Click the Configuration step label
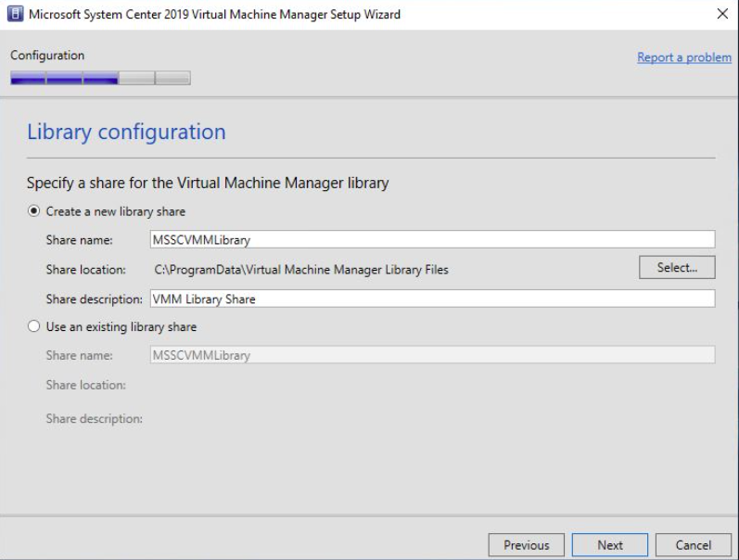 pyautogui.click(x=47, y=56)
